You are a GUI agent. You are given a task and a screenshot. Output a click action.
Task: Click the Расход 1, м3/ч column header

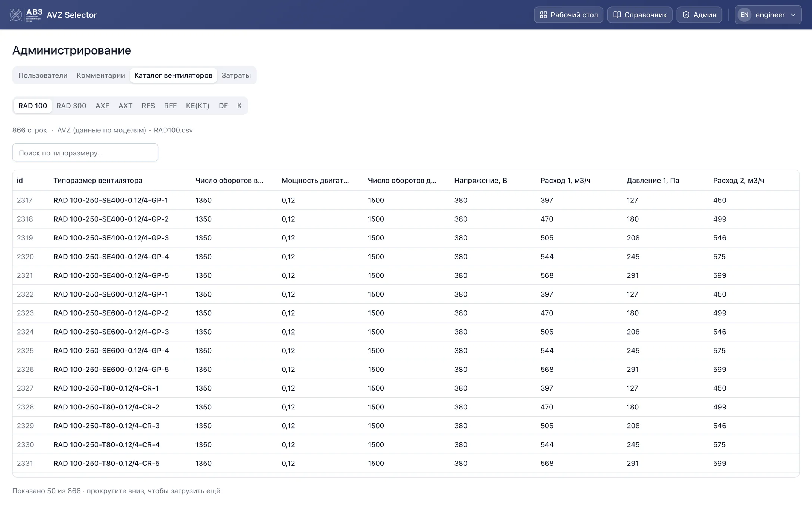point(565,180)
